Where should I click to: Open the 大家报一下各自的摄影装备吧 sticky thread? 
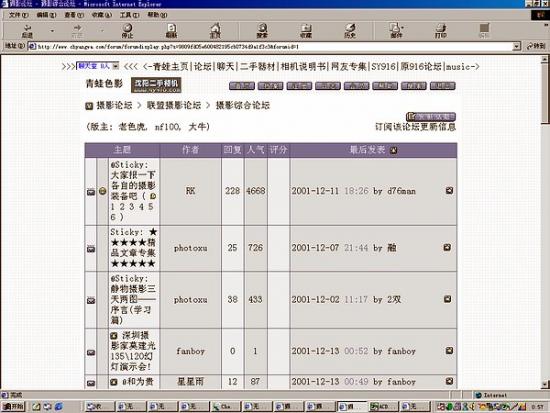[x=134, y=191]
